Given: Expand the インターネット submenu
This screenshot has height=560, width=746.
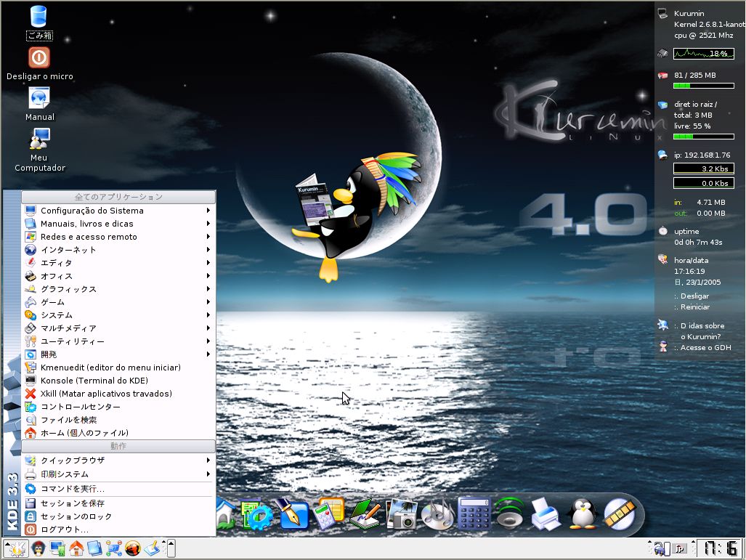Looking at the screenshot, I should 118,250.
